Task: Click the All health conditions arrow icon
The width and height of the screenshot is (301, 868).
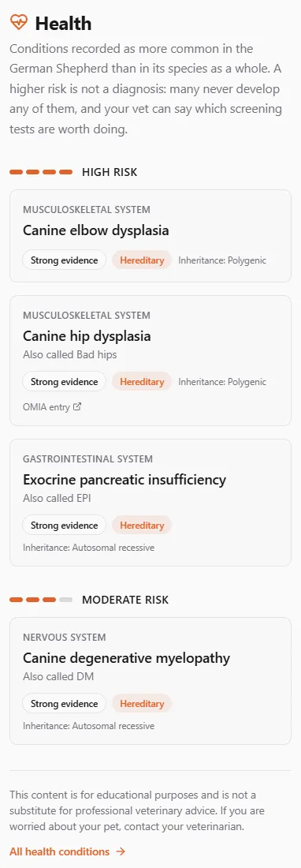Action: (121, 851)
